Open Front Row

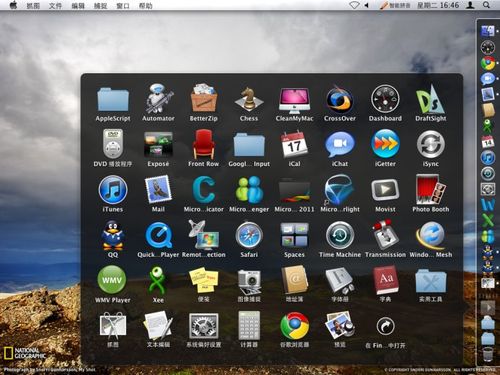point(204,144)
